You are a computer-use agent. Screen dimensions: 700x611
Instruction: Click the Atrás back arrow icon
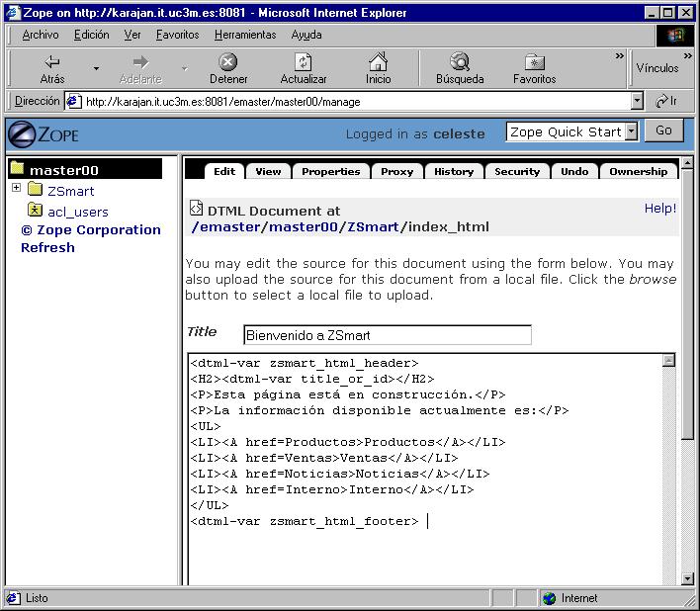point(52,61)
